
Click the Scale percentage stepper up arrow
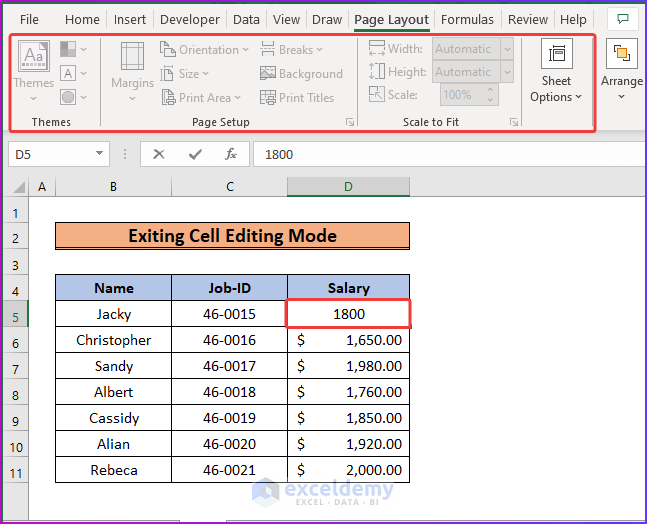490,90
